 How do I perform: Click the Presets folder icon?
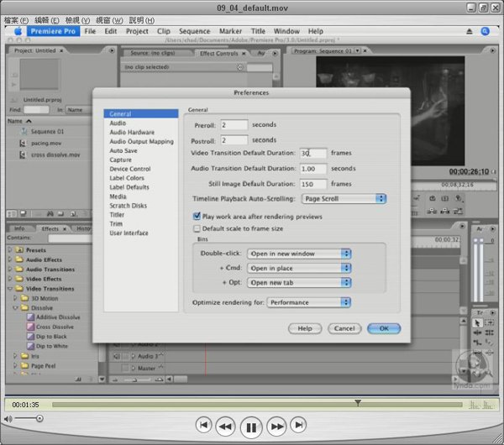pos(19,249)
